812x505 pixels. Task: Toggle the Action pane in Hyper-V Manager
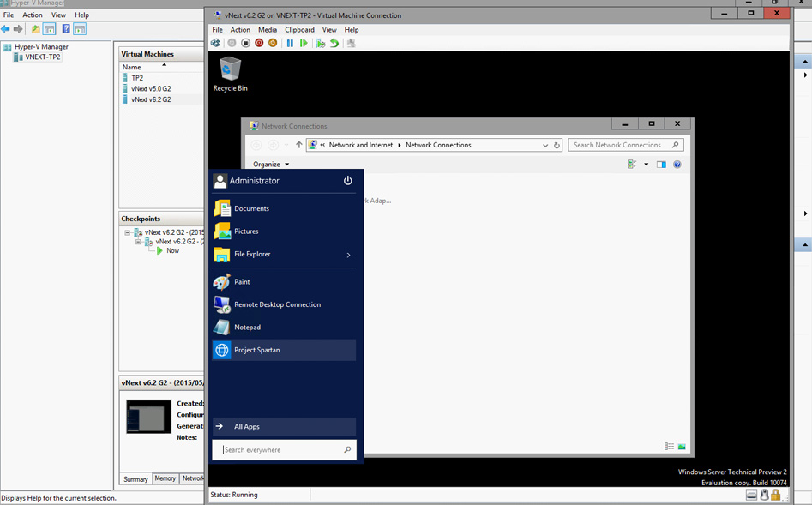80,29
